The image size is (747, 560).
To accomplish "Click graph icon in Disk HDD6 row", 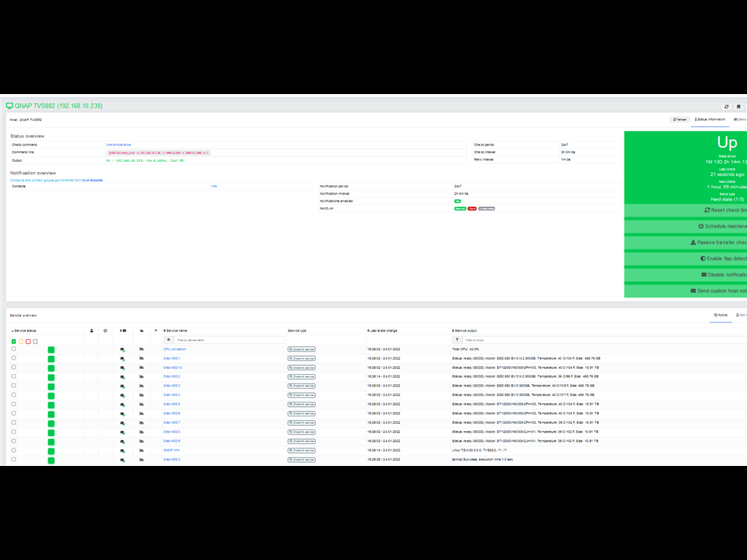I will [x=142, y=414].
